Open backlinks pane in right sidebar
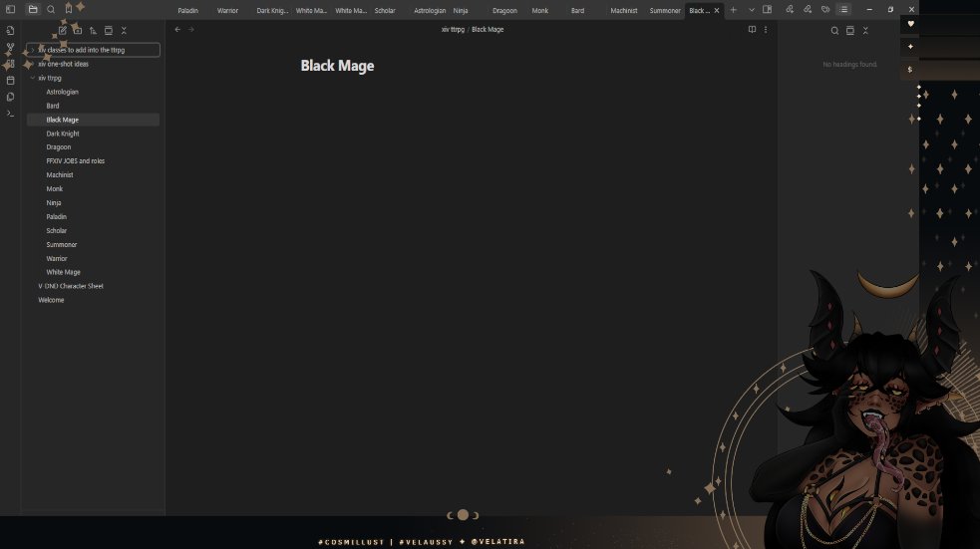The image size is (980, 549). point(790,9)
